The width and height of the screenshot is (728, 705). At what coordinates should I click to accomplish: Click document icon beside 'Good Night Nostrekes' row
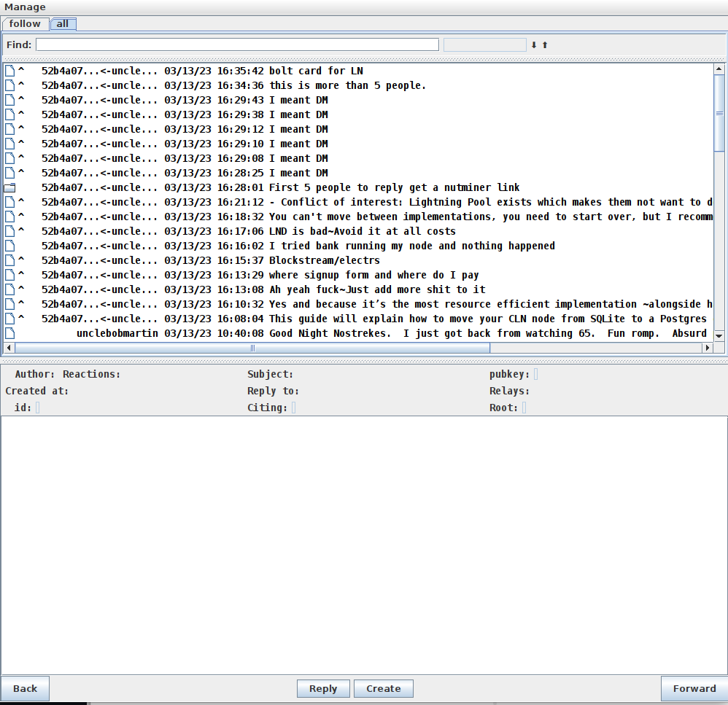[x=9, y=333]
